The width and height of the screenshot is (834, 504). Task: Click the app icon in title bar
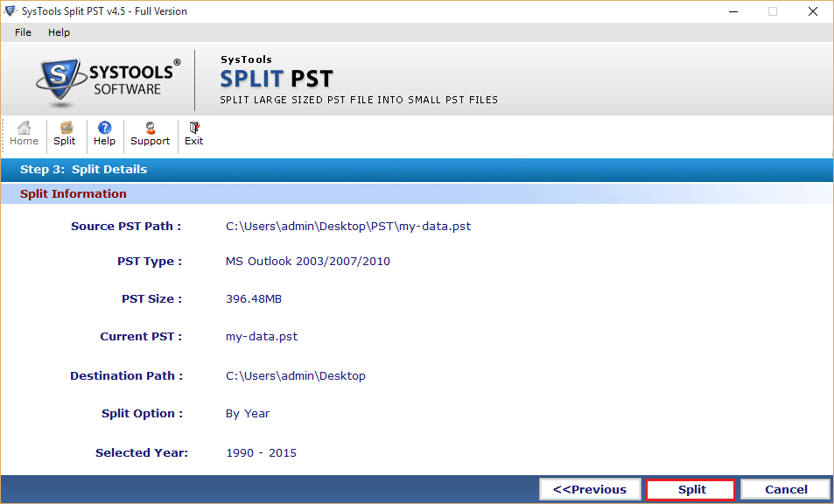(x=11, y=10)
